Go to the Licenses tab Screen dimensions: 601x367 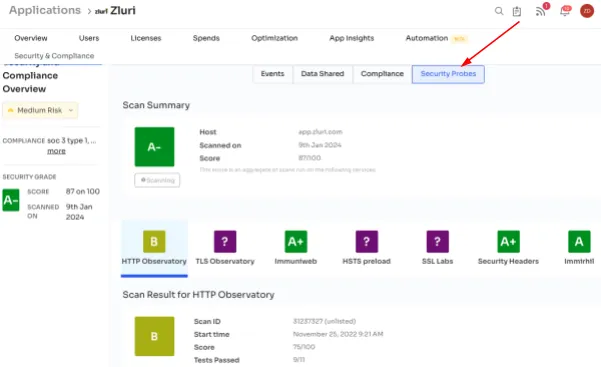(146, 38)
